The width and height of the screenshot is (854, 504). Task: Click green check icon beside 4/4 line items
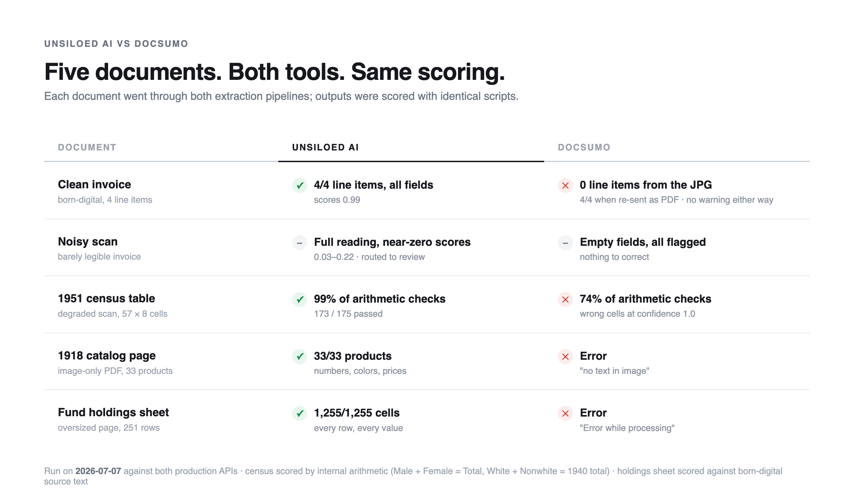[x=300, y=186]
